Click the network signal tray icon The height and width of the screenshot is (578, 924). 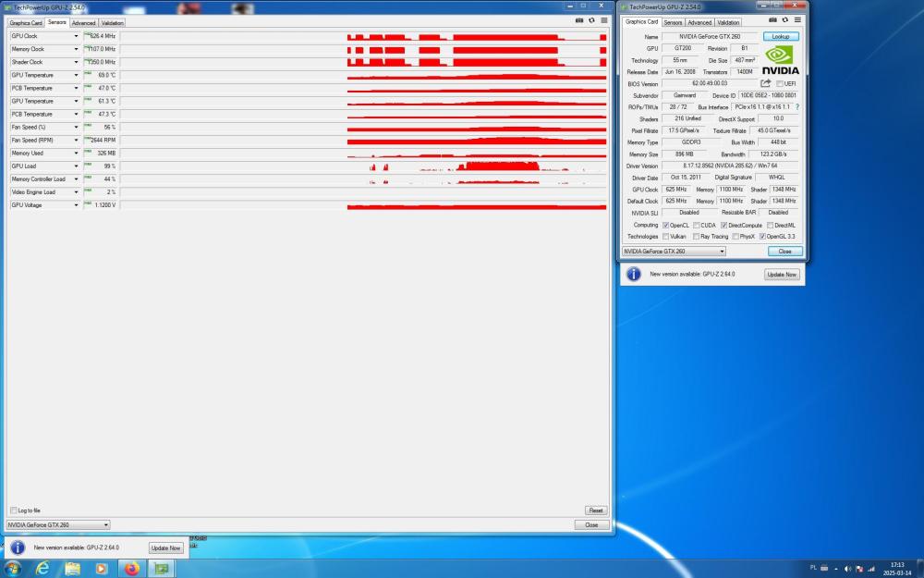pyautogui.click(x=871, y=569)
